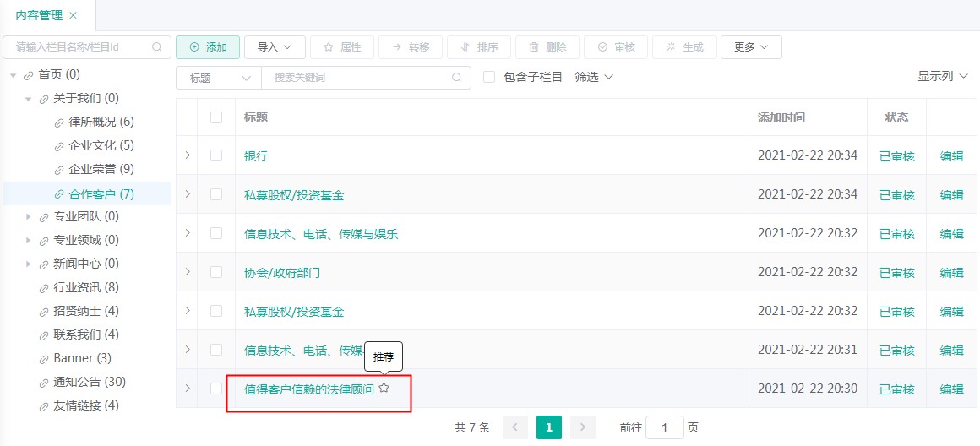Image resolution: width=980 pixels, height=446 pixels.
Task: Open the 导入 dropdown menu
Action: 274,47
